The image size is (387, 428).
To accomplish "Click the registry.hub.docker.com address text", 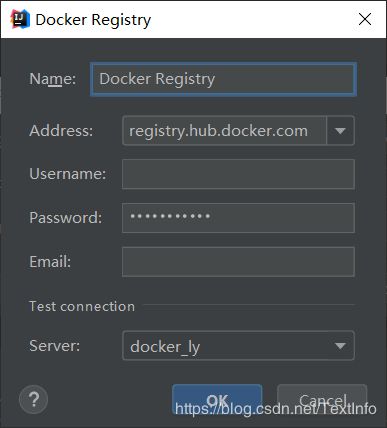I will point(218,131).
